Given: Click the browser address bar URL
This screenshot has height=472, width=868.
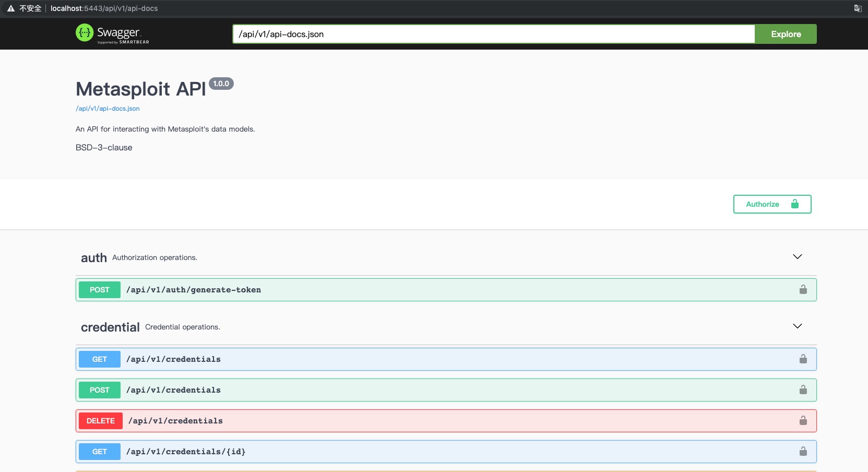Looking at the screenshot, I should [104, 8].
